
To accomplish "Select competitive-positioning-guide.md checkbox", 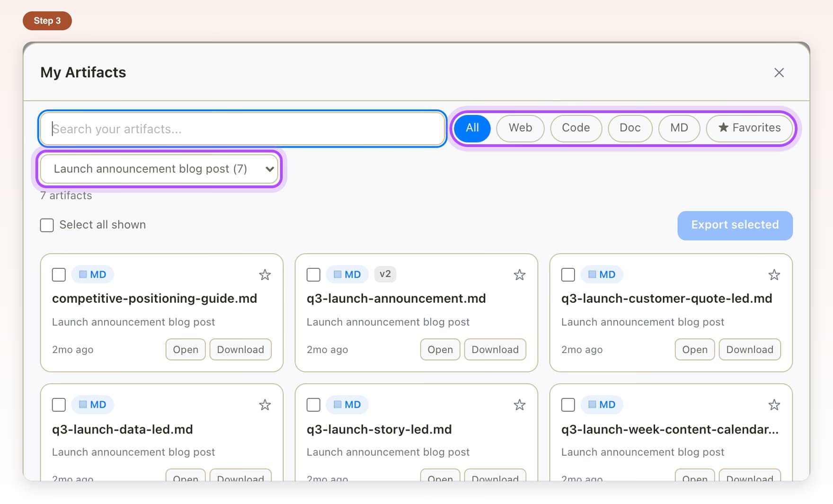I will point(59,274).
